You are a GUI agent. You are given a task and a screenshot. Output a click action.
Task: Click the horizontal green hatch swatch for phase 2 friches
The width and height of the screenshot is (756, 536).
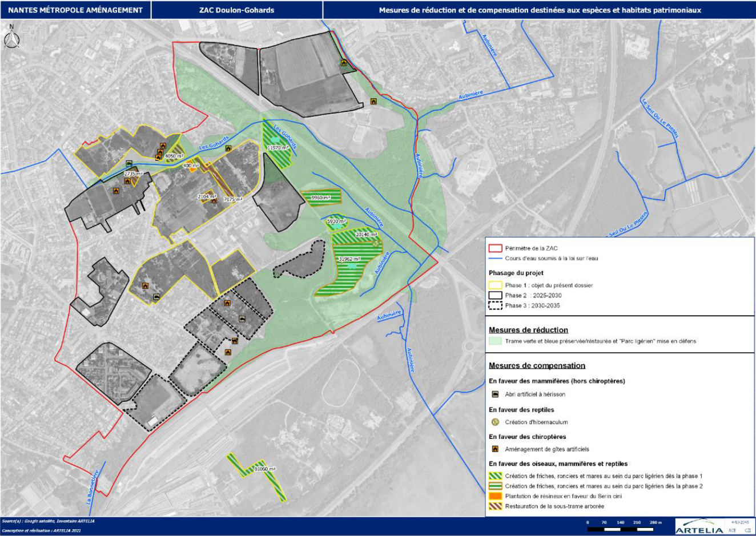pyautogui.click(x=495, y=486)
